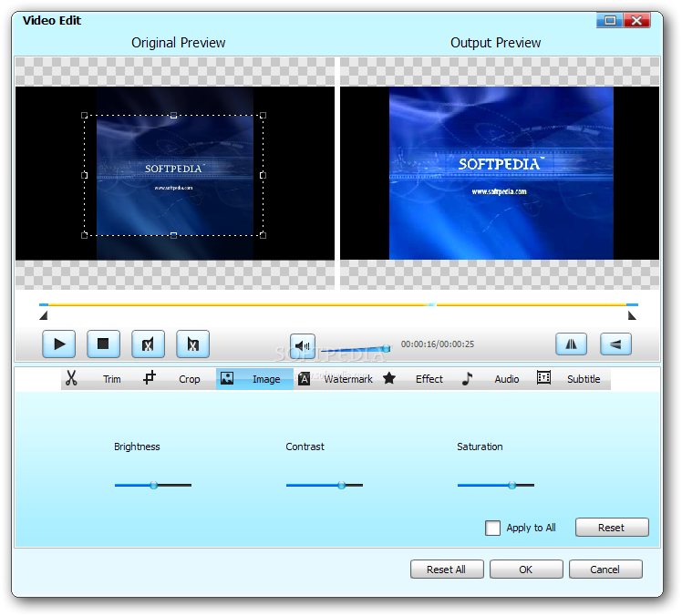Stop the video playback
The height and width of the screenshot is (616, 682).
[103, 344]
